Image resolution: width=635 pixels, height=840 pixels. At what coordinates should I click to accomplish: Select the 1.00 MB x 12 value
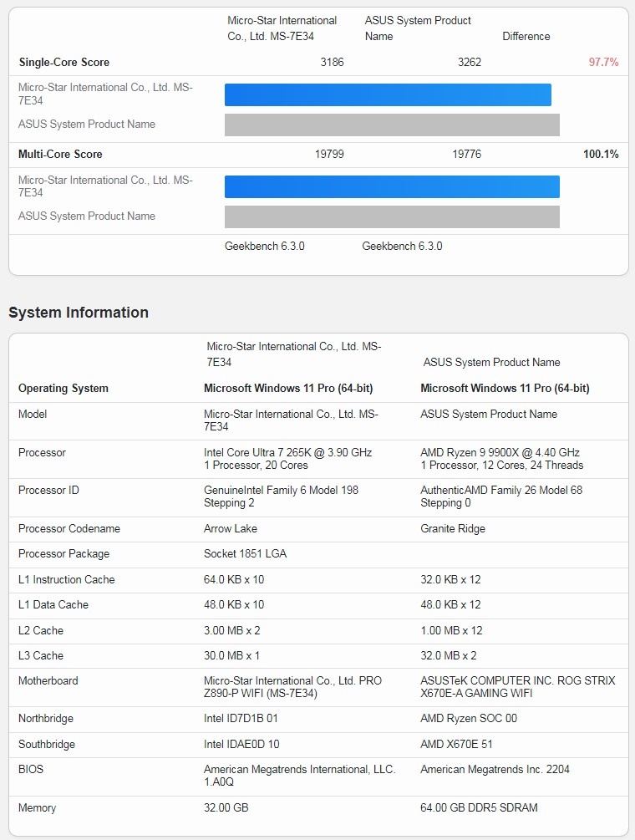click(451, 630)
